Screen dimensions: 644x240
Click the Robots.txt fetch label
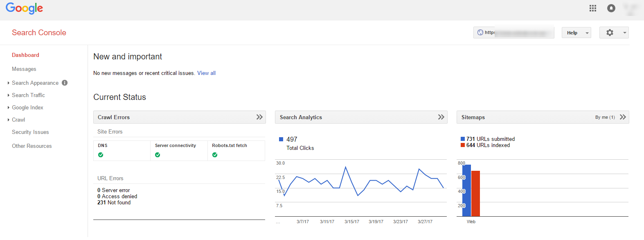[x=230, y=145]
